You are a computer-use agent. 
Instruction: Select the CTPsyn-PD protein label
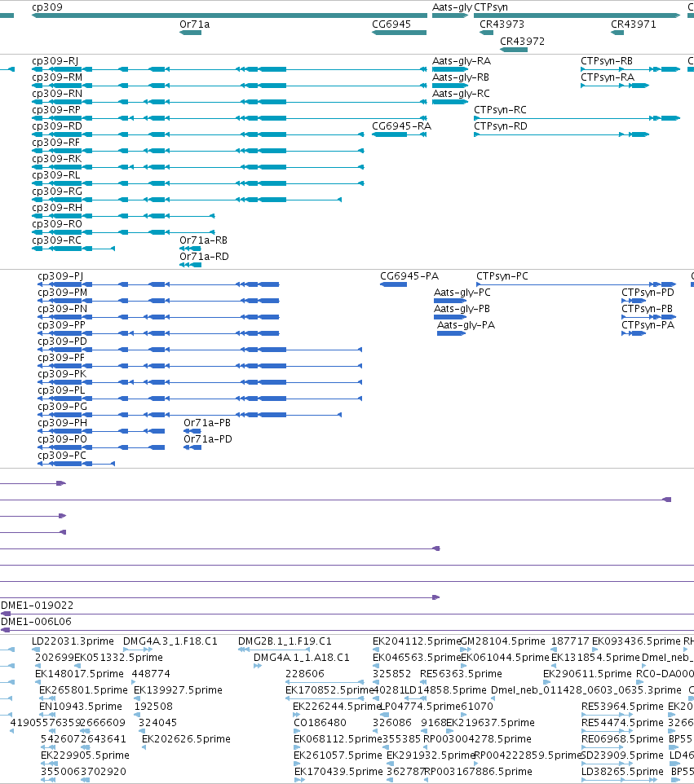click(x=648, y=292)
